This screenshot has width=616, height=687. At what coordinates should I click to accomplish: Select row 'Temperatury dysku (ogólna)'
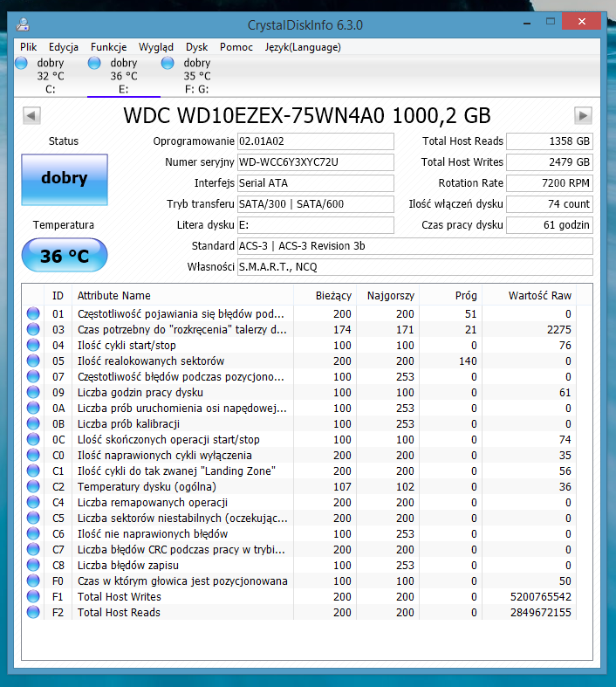(299, 487)
